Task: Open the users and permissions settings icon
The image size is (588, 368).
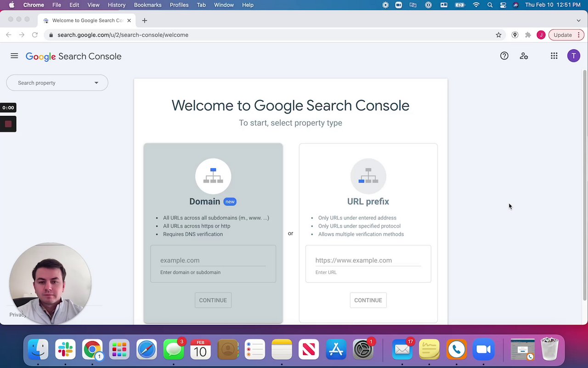Action: (x=524, y=56)
